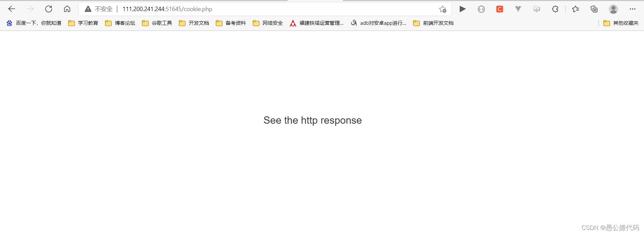Screen dimensions: 644x234
Task: Open the adb对安卓app进行 bookmark
Action: coord(379,23)
